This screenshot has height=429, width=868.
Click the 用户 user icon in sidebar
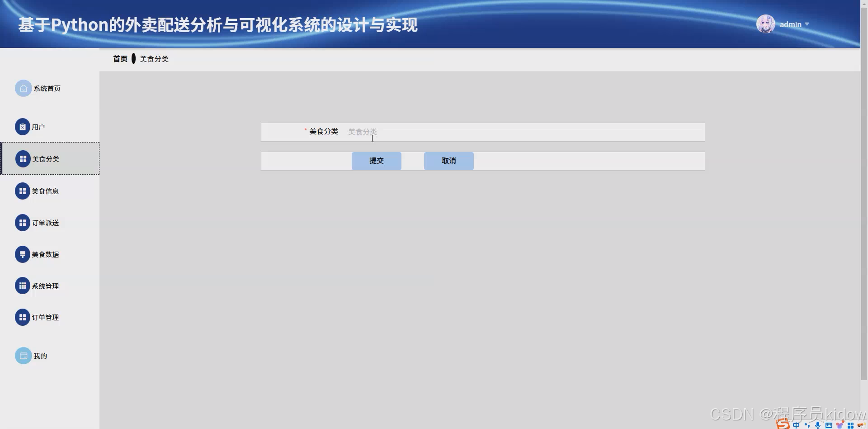[x=23, y=127]
